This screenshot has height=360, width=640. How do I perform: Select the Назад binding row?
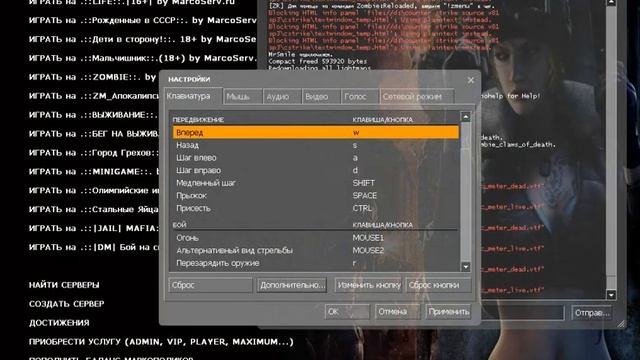tap(316, 145)
